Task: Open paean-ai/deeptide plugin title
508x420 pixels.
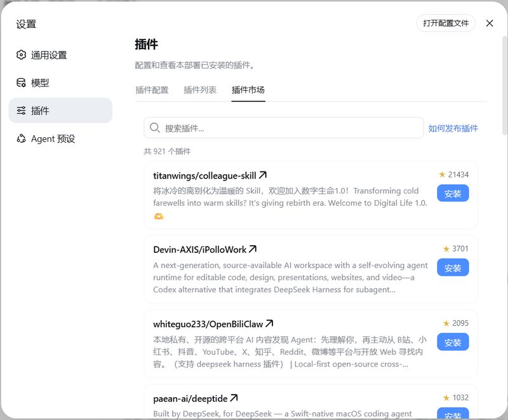Action: click(x=190, y=398)
